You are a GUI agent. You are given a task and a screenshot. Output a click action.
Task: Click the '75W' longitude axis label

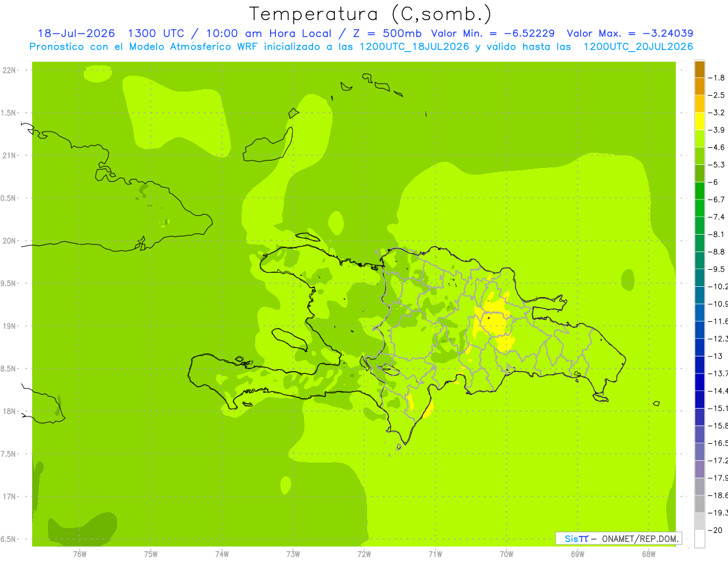click(151, 554)
